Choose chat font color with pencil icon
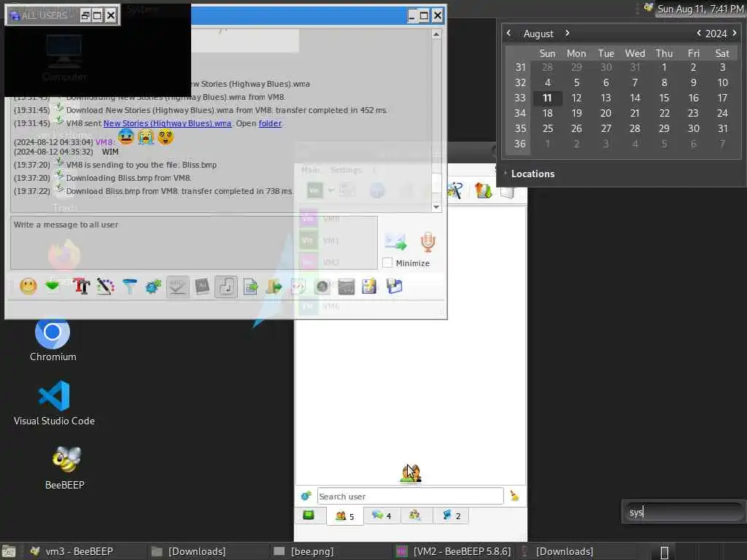 (x=105, y=286)
